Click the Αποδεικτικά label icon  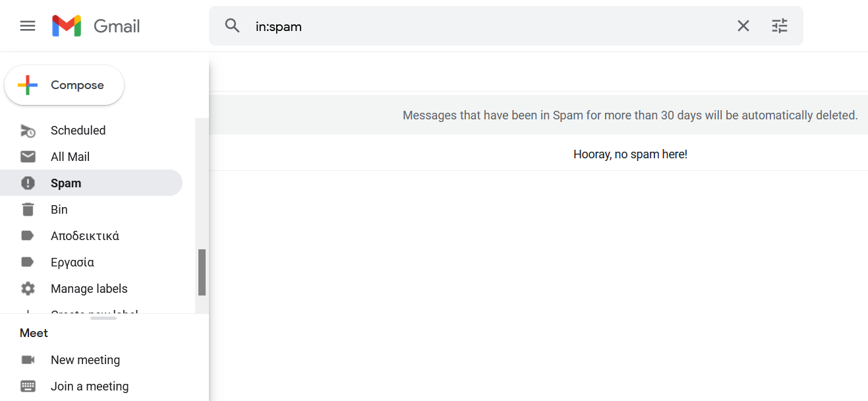[28, 235]
